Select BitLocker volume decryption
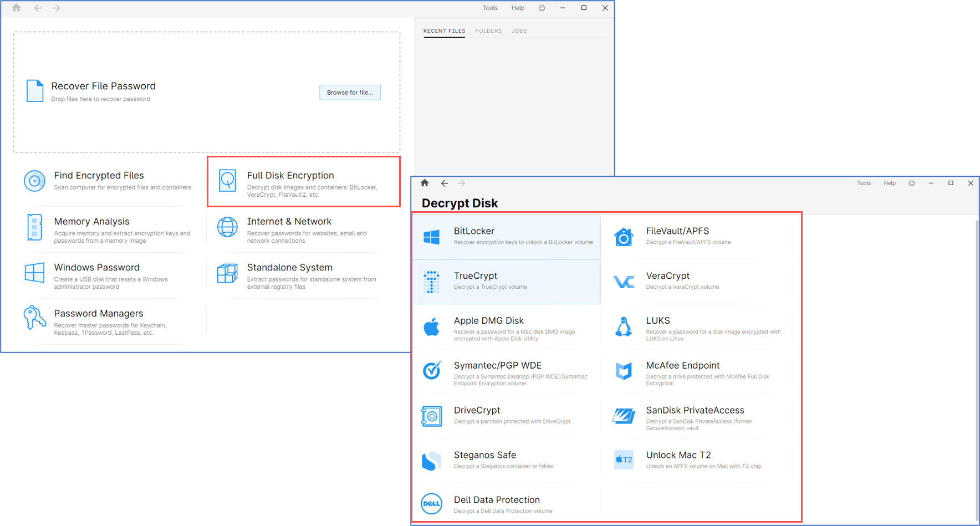 pos(507,237)
